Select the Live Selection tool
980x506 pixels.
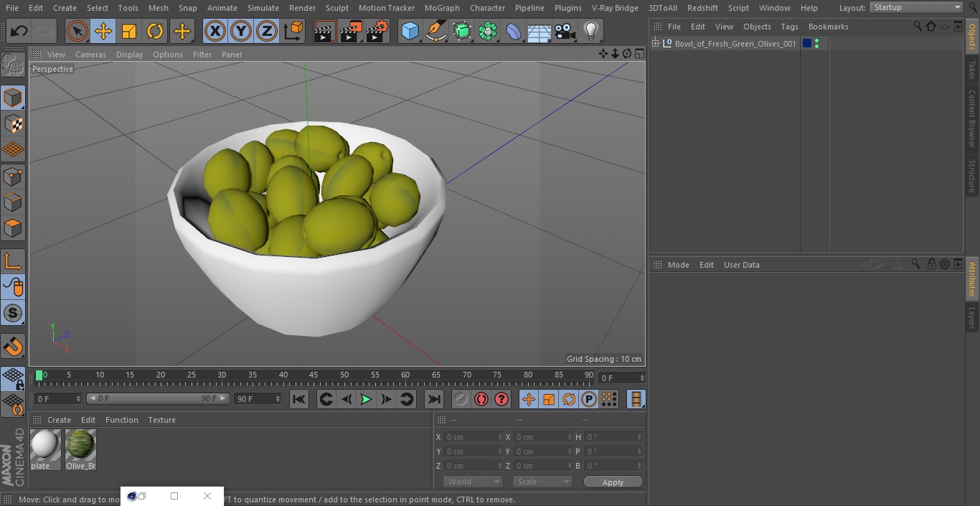[77, 31]
